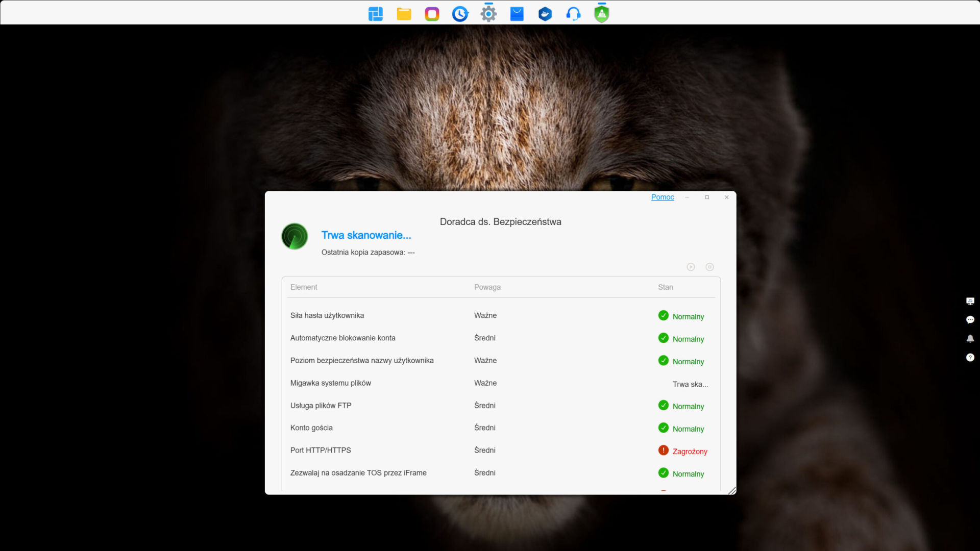Select the Port HTTP/HTTPS row

[500, 450]
